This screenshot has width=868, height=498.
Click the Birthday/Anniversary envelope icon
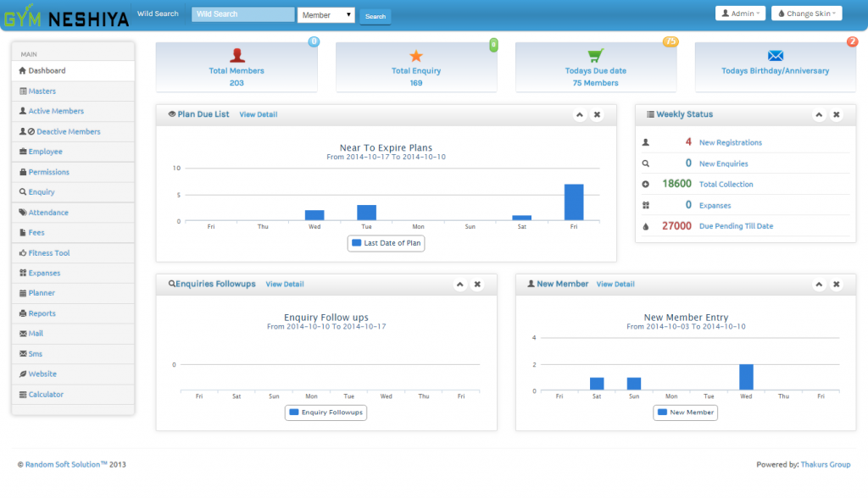coord(775,55)
